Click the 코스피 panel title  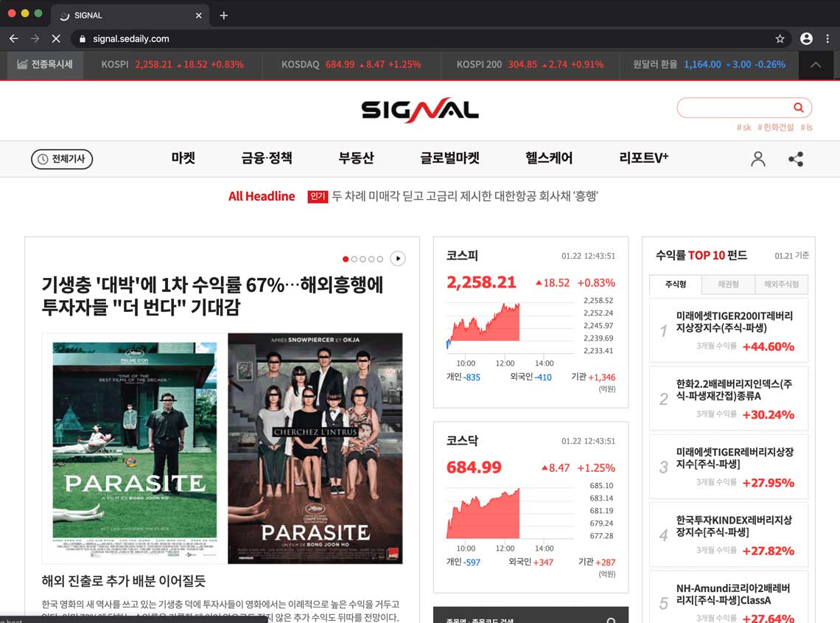click(462, 255)
